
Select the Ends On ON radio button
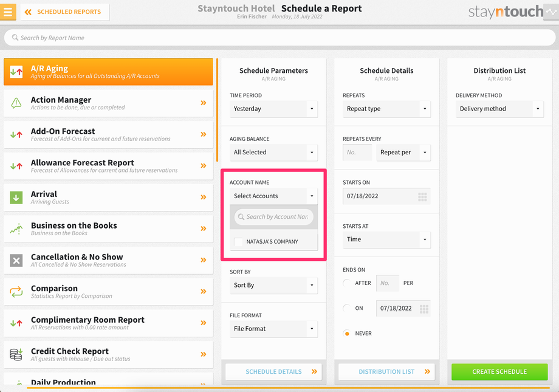click(x=346, y=308)
